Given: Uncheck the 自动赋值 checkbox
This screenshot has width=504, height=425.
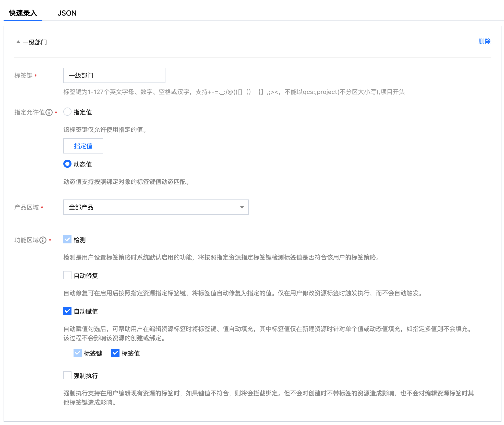Looking at the screenshot, I should [x=67, y=311].
